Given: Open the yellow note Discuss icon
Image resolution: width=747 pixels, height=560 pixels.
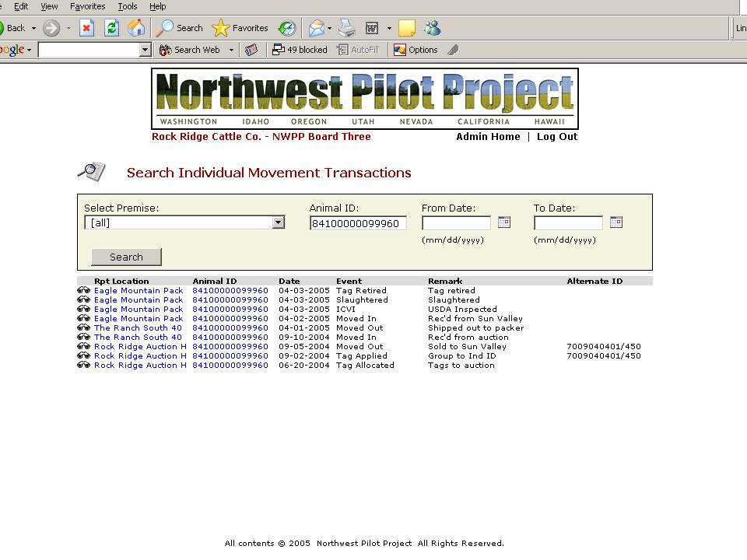Looking at the screenshot, I should click(x=407, y=28).
